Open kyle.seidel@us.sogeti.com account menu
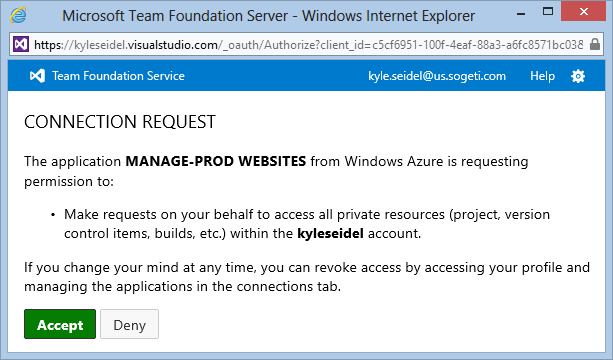This screenshot has height=360, width=613. click(437, 76)
